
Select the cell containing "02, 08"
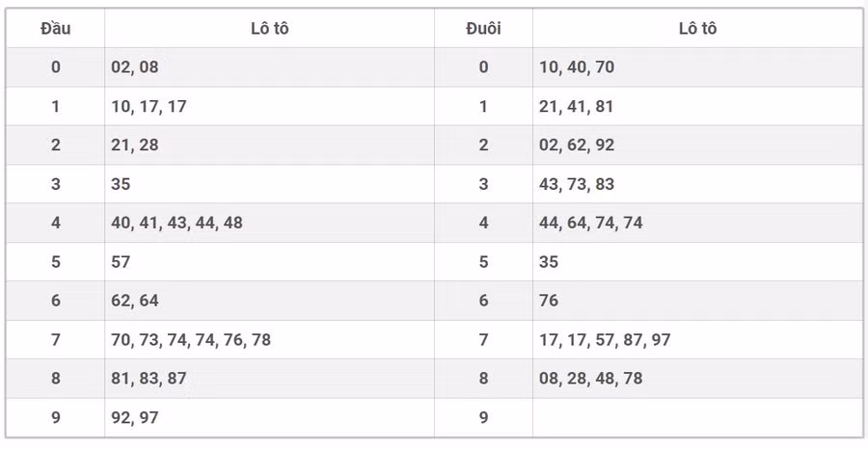tap(135, 67)
